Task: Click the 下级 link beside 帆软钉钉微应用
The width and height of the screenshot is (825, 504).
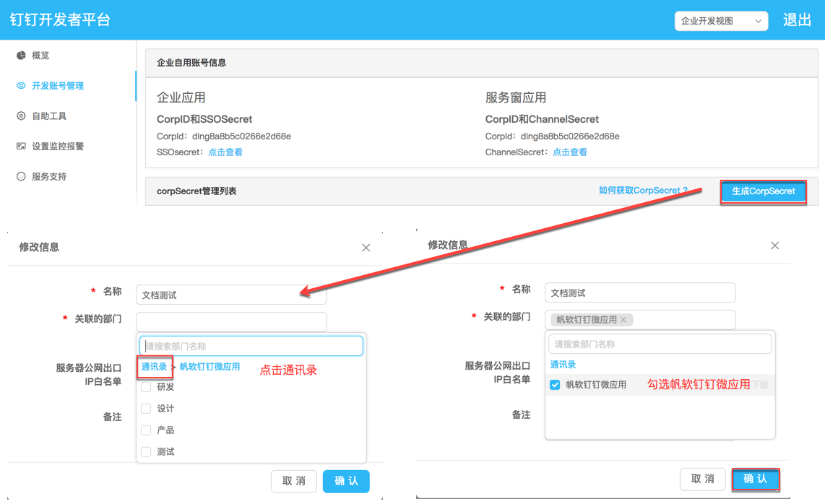Action: [x=760, y=385]
